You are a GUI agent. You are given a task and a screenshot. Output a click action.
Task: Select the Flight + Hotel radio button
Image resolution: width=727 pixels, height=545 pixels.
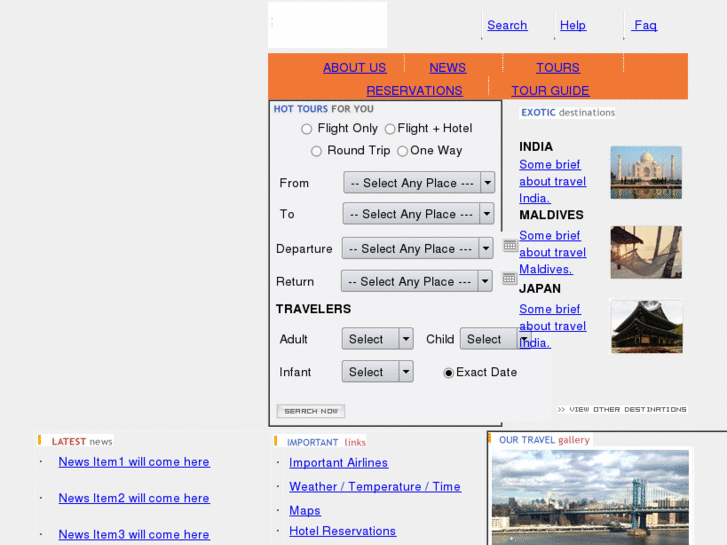pos(390,129)
